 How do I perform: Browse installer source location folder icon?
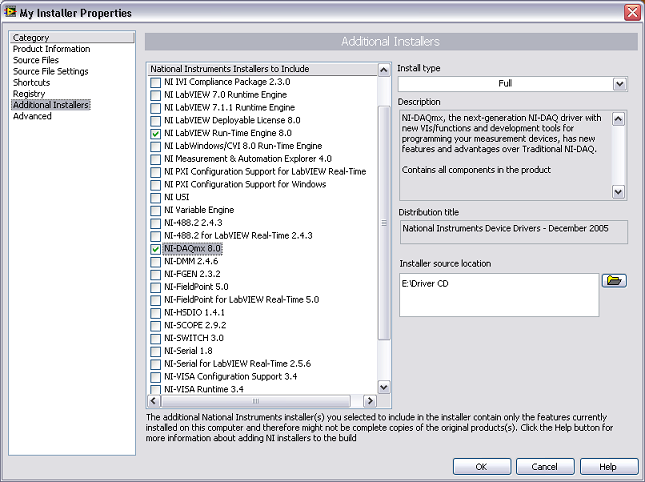tap(614, 280)
